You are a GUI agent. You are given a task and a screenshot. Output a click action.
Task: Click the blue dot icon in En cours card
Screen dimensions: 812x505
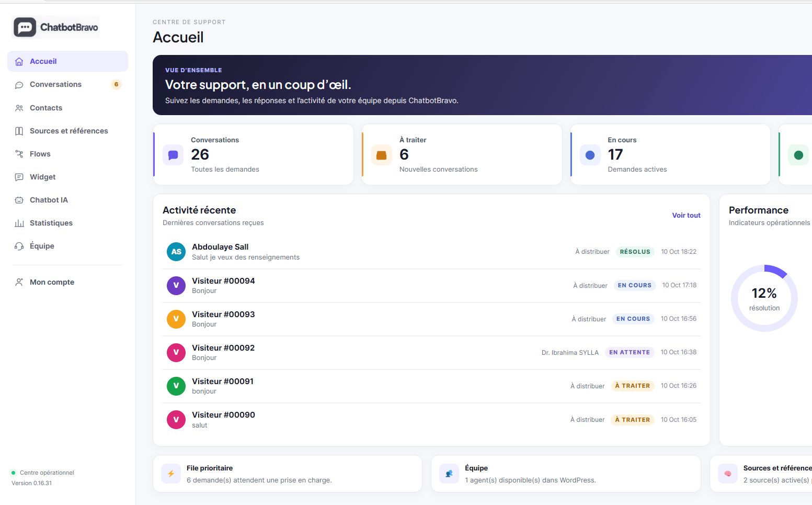tap(590, 155)
